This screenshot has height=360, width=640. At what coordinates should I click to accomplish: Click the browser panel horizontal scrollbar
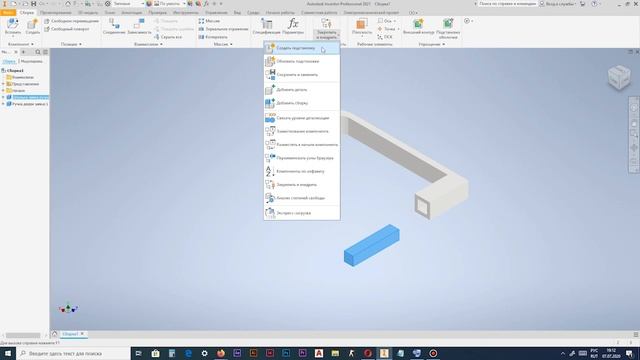tap(23, 336)
